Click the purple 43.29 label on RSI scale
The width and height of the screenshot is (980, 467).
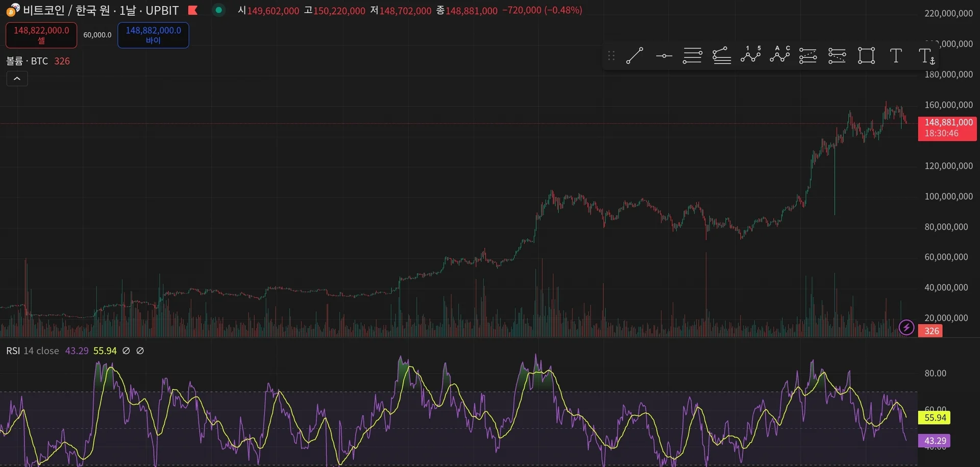pos(935,441)
